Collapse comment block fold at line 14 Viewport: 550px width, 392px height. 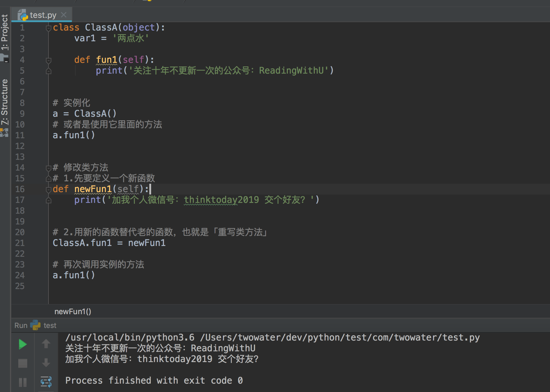pyautogui.click(x=48, y=168)
